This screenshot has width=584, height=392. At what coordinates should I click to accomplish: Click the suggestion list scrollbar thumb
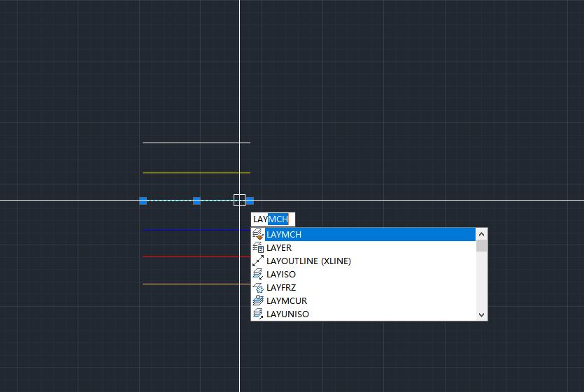tap(481, 246)
